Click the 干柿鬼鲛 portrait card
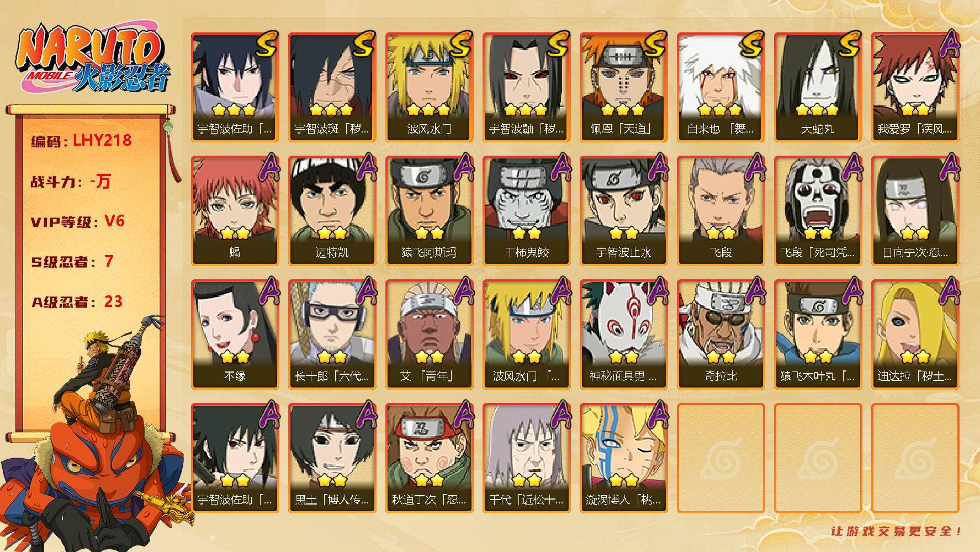The image size is (980, 552). click(526, 210)
